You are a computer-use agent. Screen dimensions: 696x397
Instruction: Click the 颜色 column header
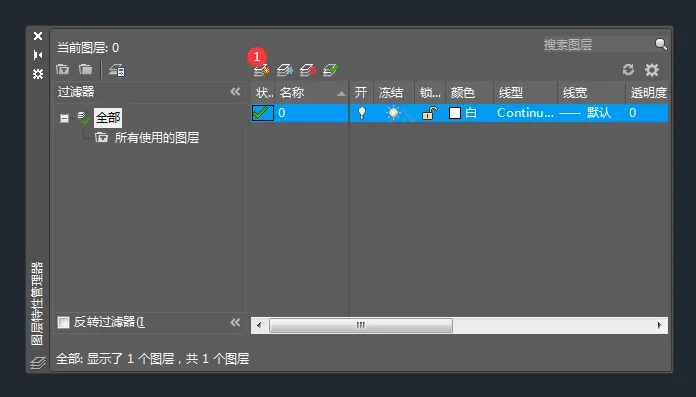(x=470, y=92)
